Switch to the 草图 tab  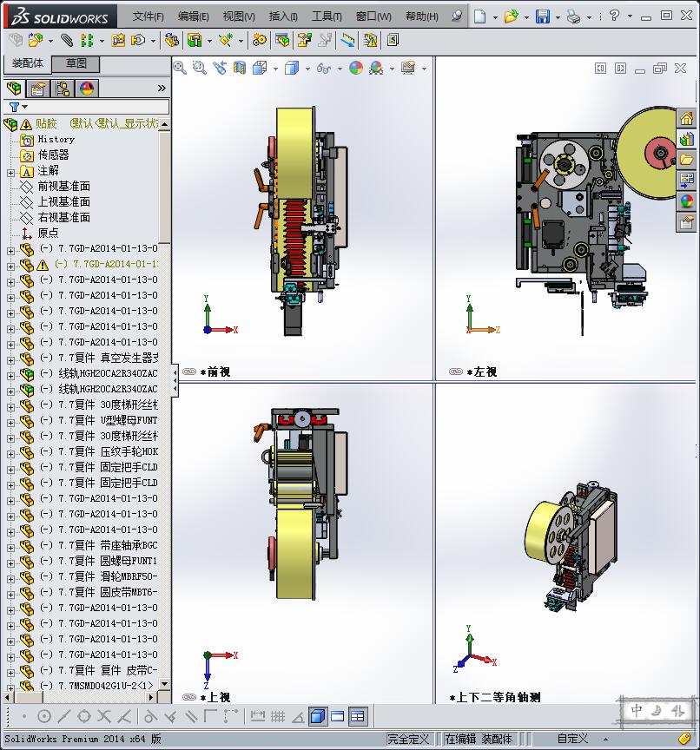[76, 63]
